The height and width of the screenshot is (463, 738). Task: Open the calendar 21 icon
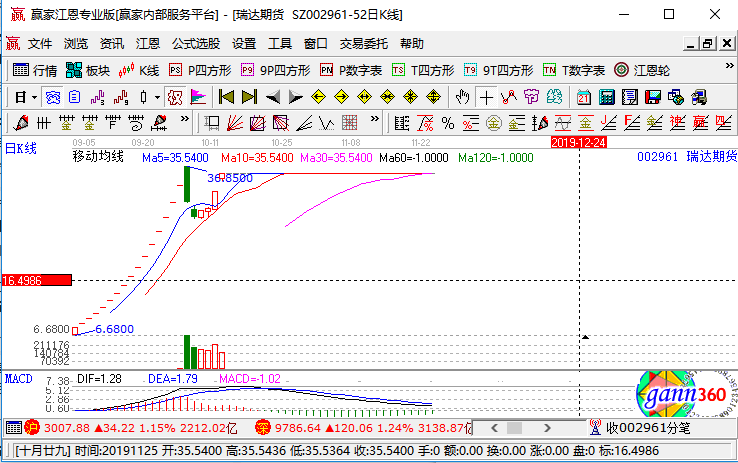pos(584,97)
